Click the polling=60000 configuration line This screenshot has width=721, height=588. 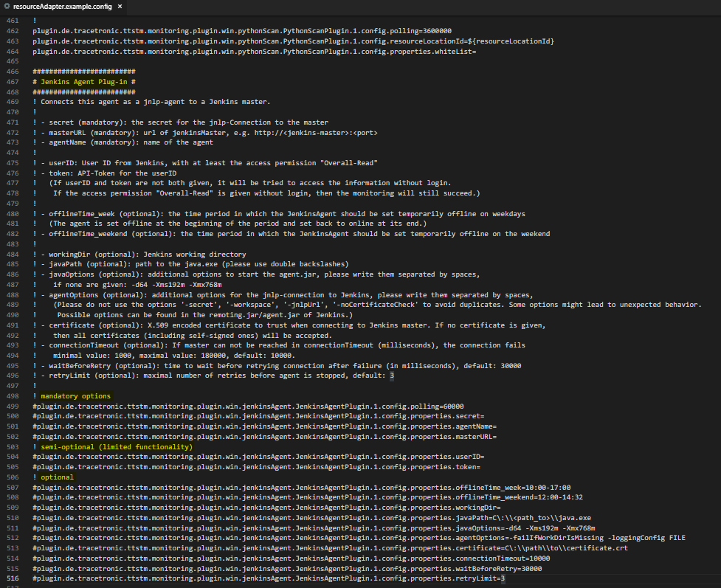pos(221,405)
